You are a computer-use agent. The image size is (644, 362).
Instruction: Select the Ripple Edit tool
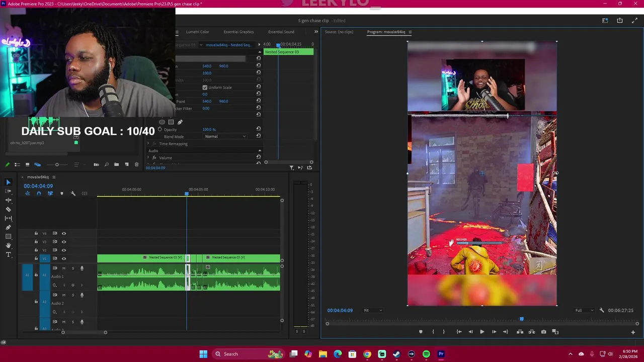pyautogui.click(x=9, y=200)
